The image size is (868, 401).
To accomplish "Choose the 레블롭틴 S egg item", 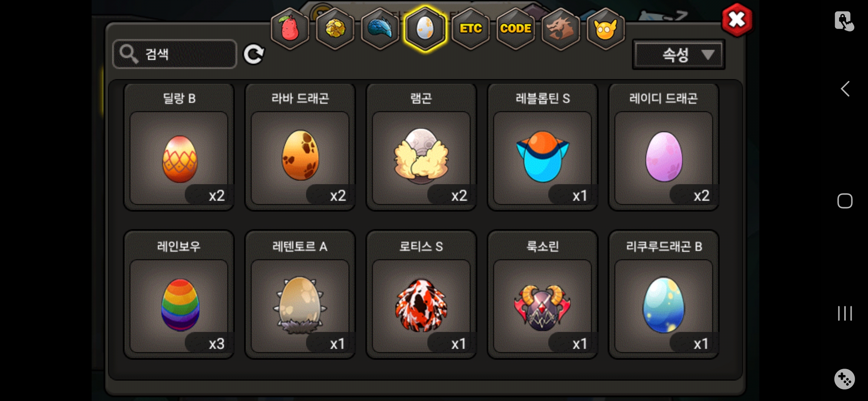I will tap(542, 147).
